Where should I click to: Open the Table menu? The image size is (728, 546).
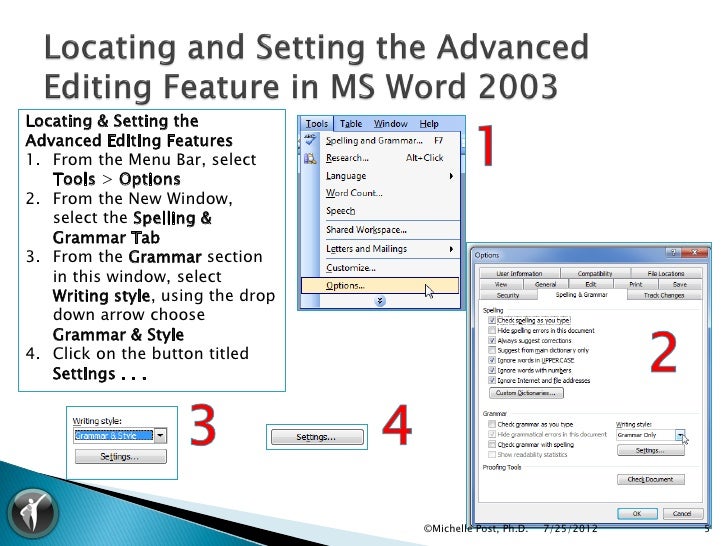click(351, 124)
